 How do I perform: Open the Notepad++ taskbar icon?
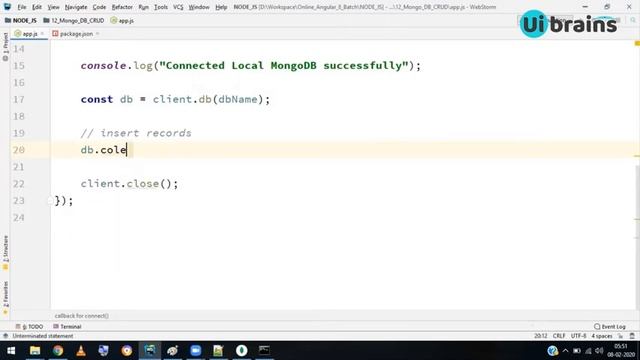(x=218, y=351)
